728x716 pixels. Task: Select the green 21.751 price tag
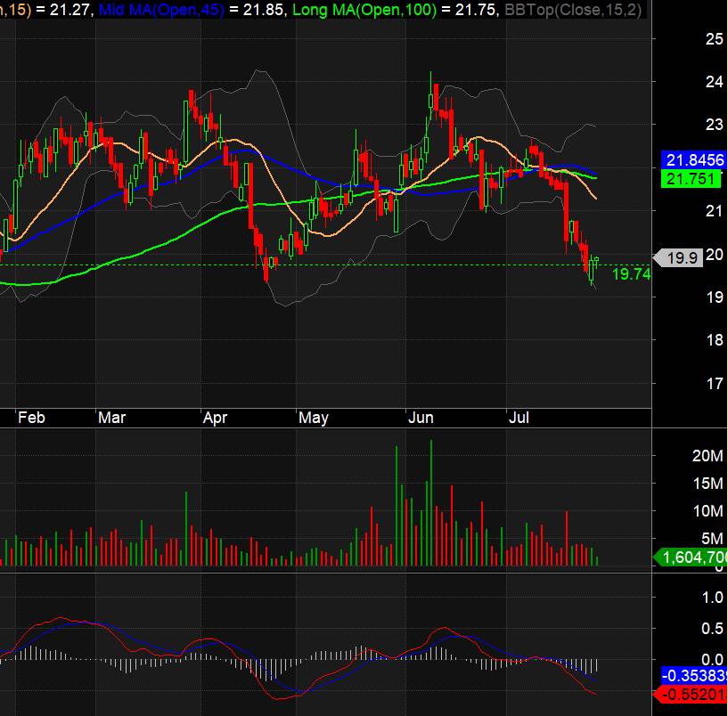691,179
